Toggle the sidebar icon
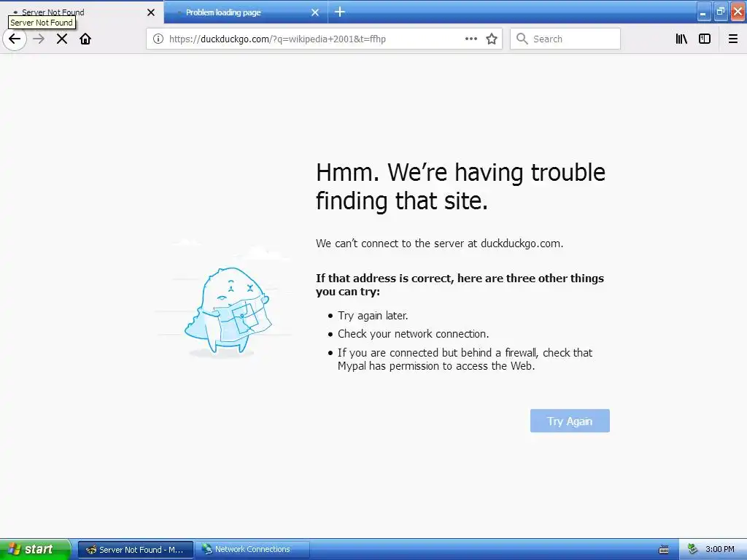Viewport: 747px width, 560px height. (705, 39)
